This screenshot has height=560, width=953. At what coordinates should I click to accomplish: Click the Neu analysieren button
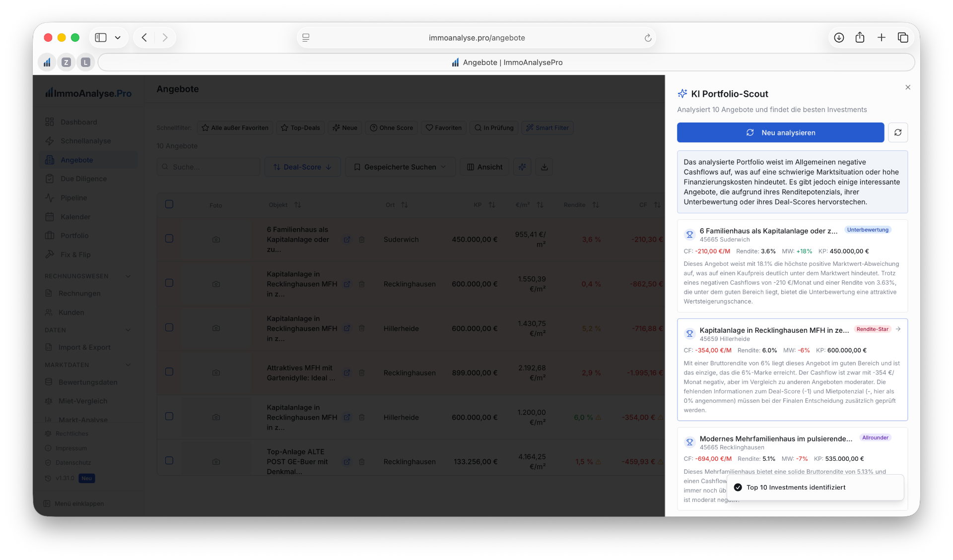tap(780, 132)
